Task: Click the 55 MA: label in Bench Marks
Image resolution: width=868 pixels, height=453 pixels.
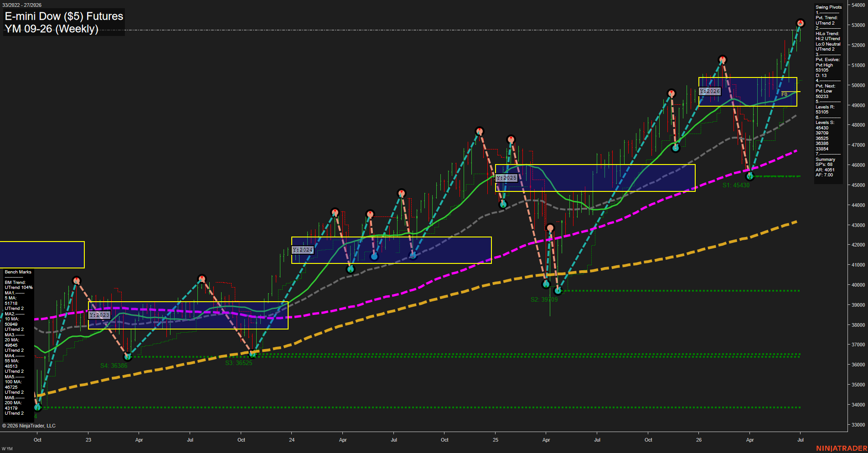Action: click(12, 361)
